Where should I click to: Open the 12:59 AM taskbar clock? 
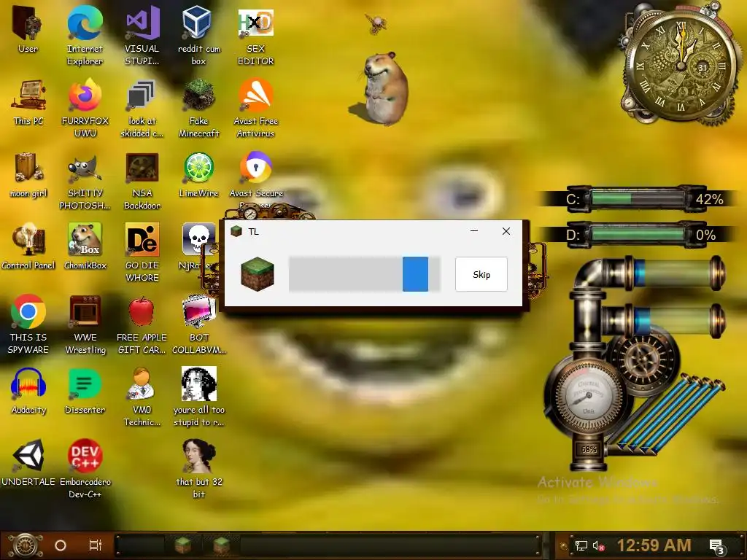pyautogui.click(x=654, y=545)
